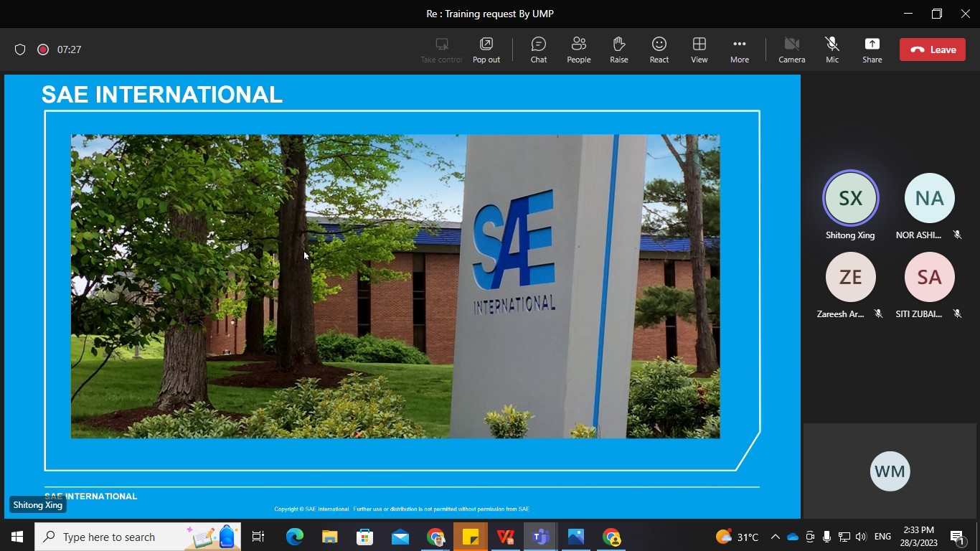Screen dimensions: 980x551
Task: Open Task View from the taskbar
Action: [258, 537]
